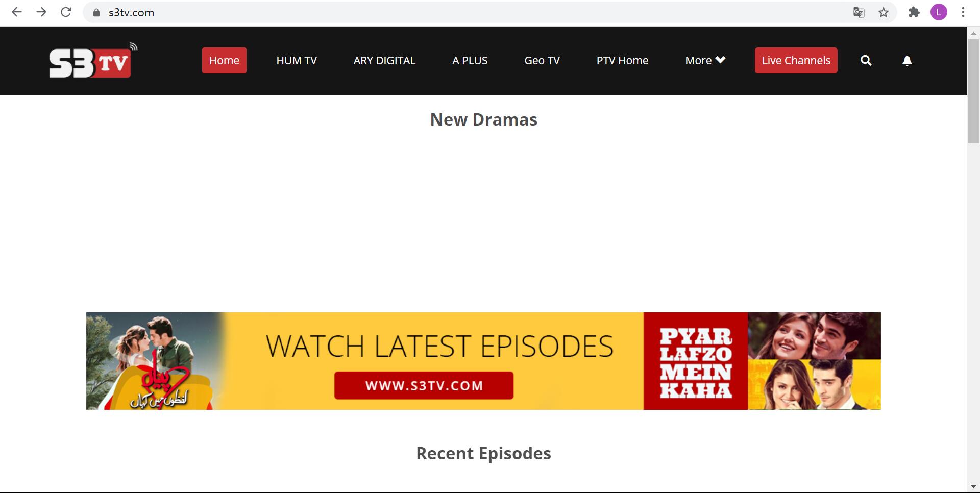
Task: View site security lock info
Action: tap(96, 13)
